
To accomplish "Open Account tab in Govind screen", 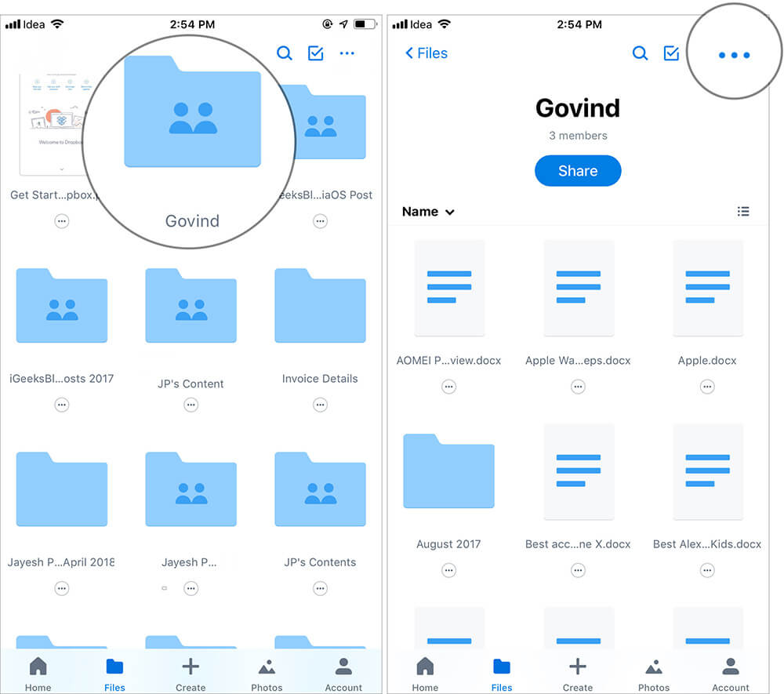I will [731, 674].
